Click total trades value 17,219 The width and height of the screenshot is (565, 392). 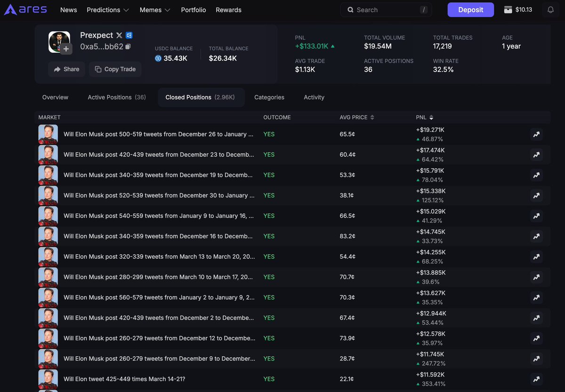tap(443, 46)
